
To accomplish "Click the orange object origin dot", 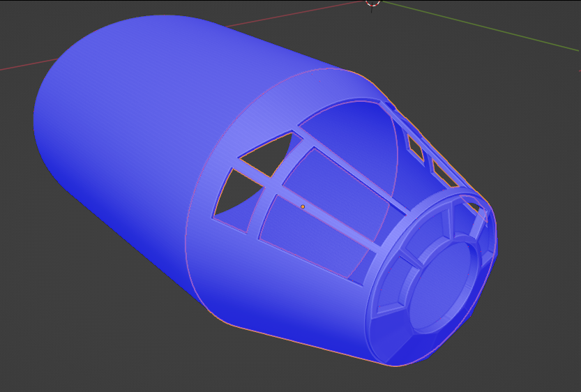I will 303,206.
